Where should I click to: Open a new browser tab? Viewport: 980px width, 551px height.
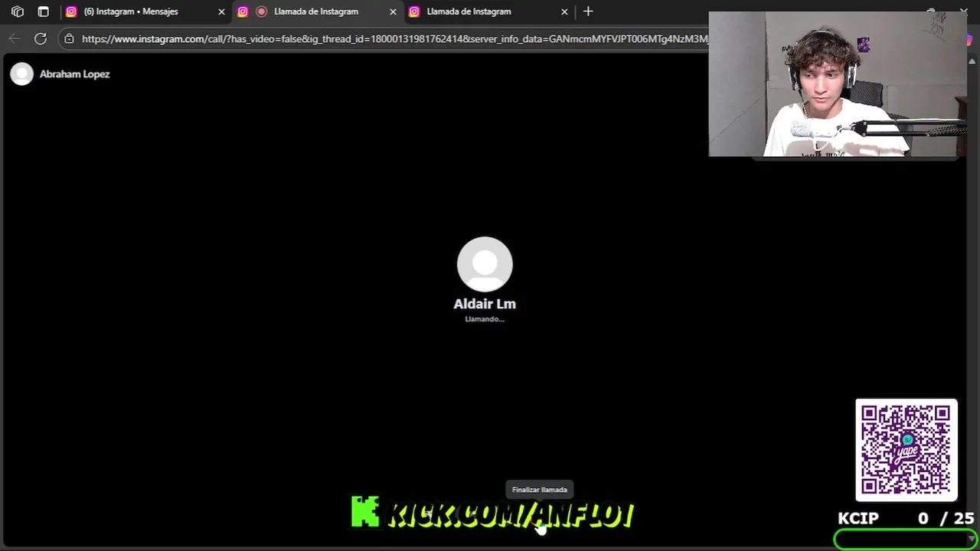click(x=588, y=11)
